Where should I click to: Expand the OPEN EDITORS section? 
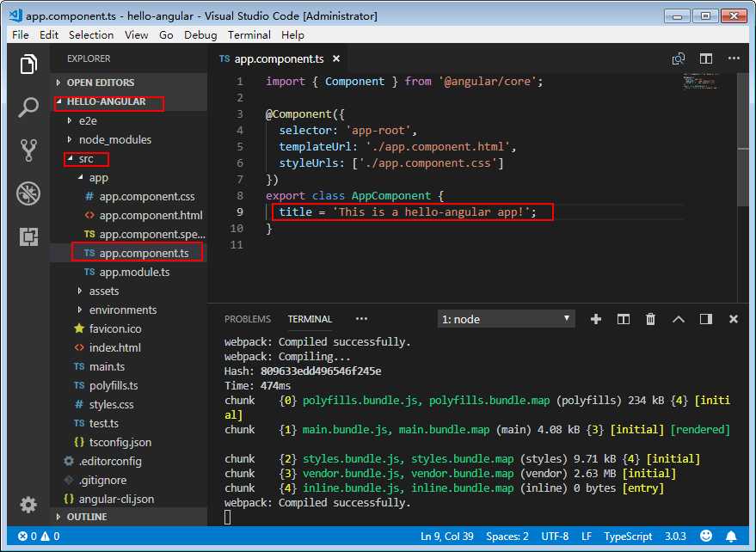(129, 83)
